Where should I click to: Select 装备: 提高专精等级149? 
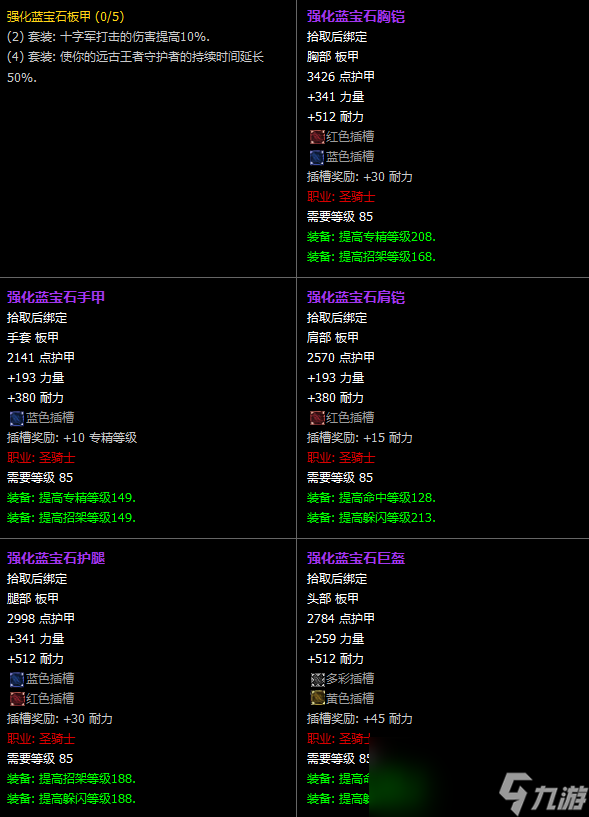click(71, 498)
